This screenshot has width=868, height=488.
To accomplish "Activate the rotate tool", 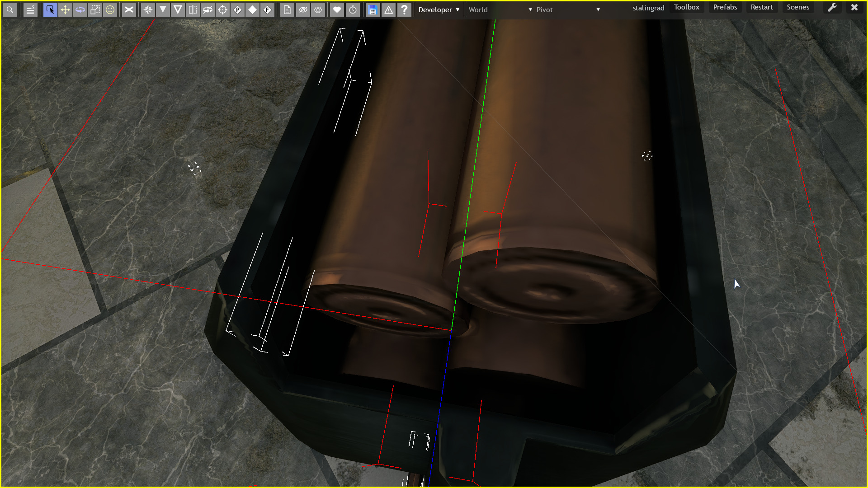I will point(80,9).
